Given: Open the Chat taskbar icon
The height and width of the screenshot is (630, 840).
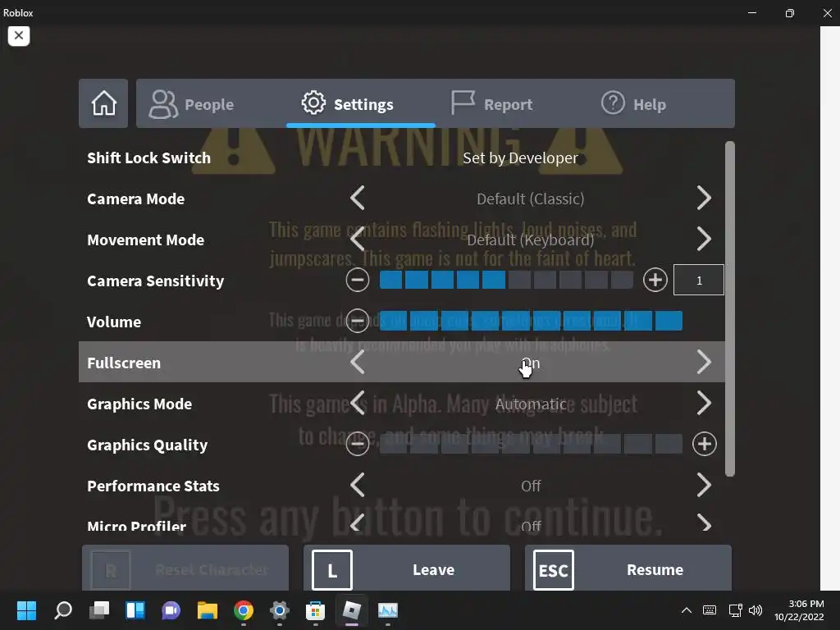Looking at the screenshot, I should 171,610.
